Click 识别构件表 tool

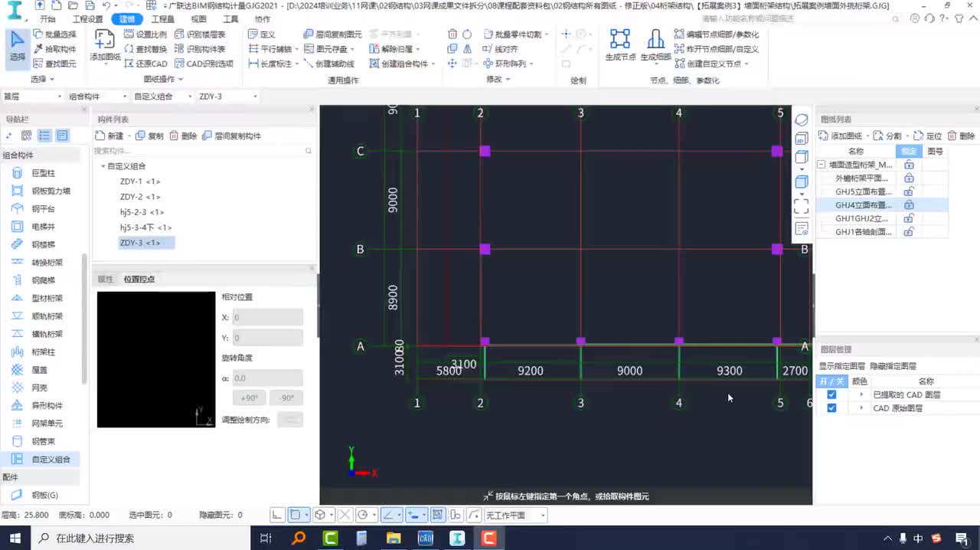click(x=200, y=49)
